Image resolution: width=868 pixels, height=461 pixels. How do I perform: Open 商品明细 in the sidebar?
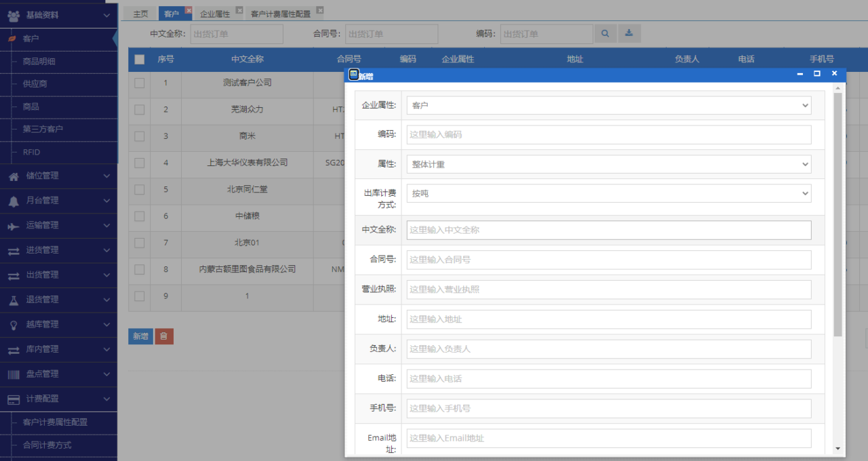[39, 62]
